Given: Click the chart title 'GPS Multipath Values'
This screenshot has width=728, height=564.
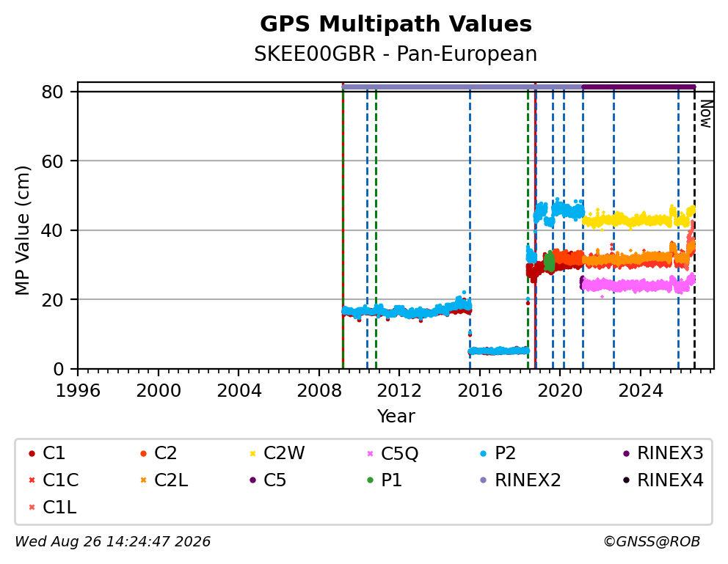Looking at the screenshot, I should click(396, 24).
